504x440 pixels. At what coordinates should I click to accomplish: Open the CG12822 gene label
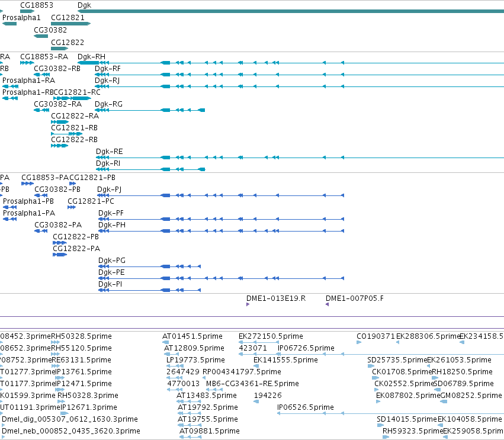point(68,43)
